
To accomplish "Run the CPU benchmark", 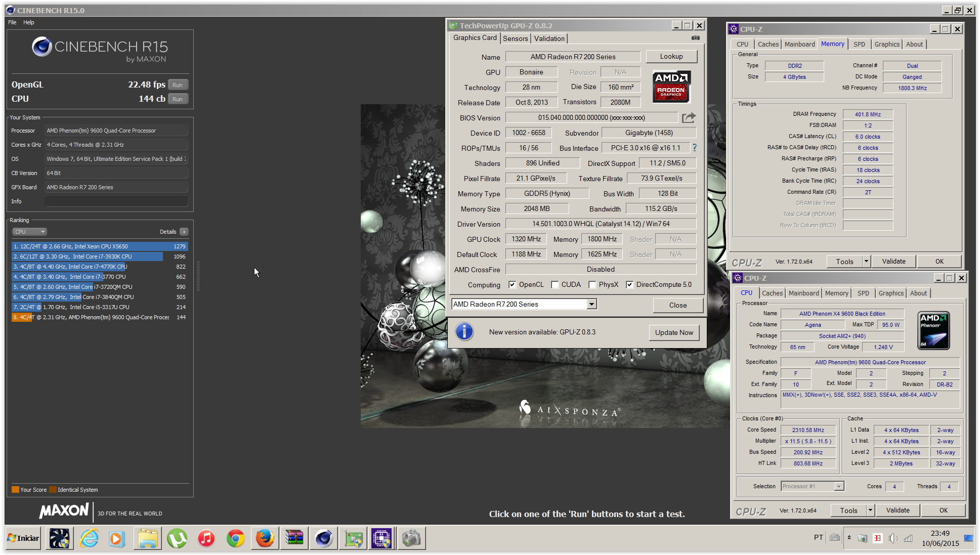I will (177, 99).
